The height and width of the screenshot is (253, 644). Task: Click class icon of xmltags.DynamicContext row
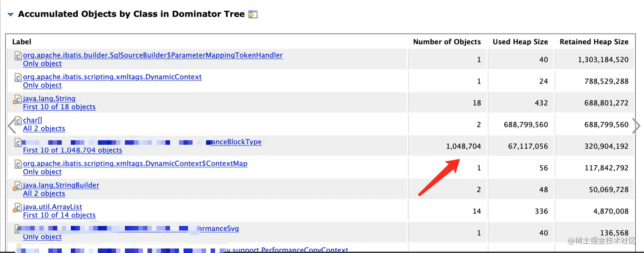[x=18, y=78]
